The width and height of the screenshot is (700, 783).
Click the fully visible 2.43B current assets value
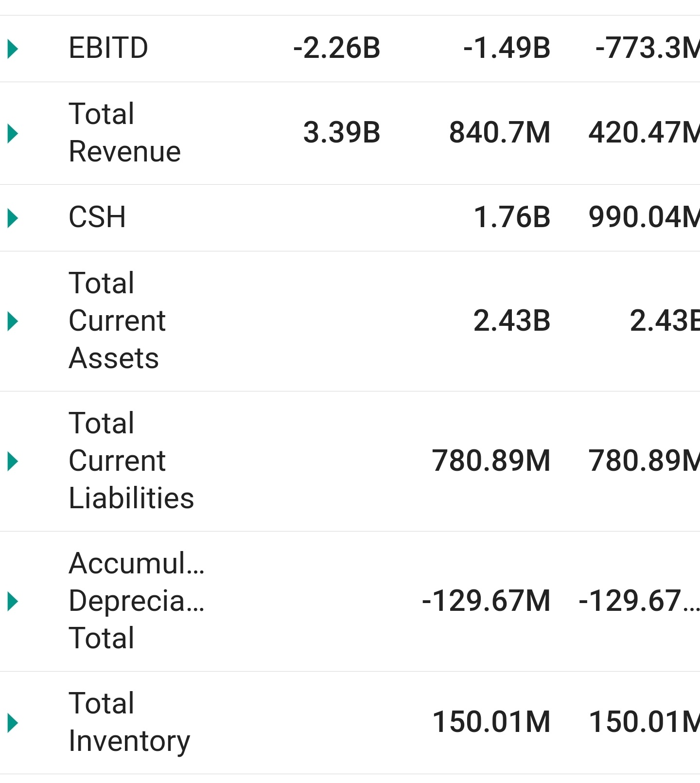[x=512, y=321]
